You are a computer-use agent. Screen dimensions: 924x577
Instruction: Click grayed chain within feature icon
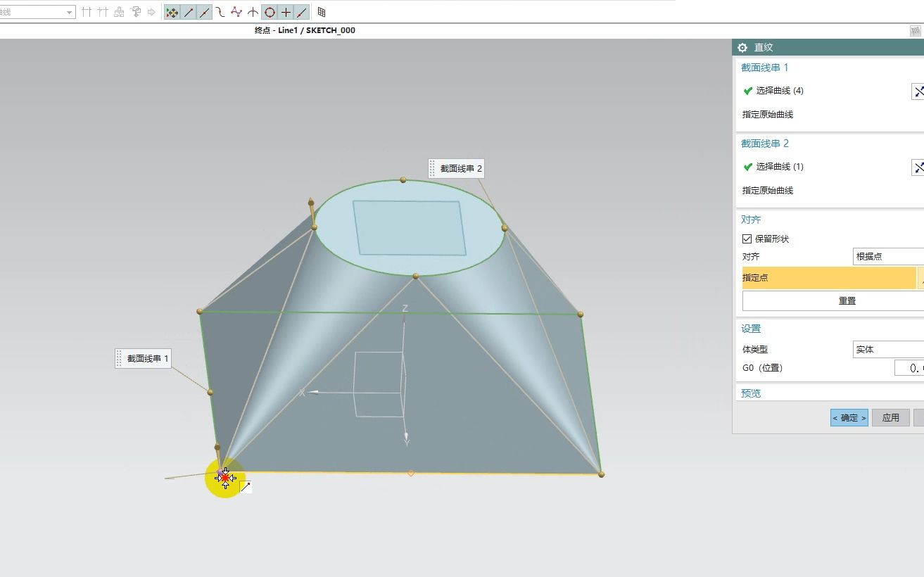tap(119, 13)
